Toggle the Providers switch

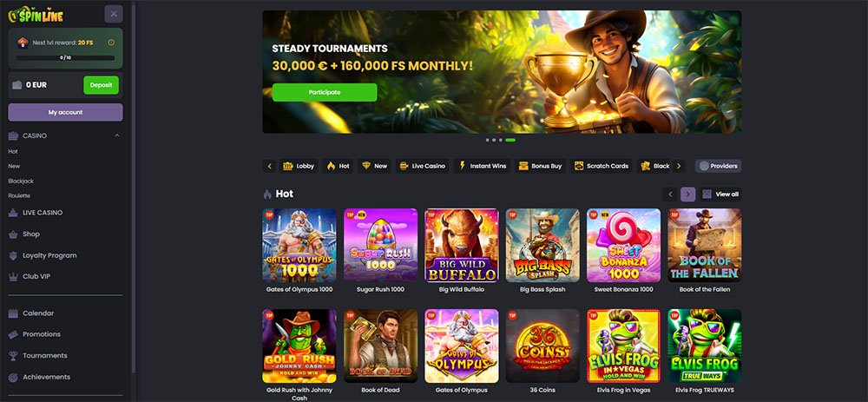click(718, 166)
